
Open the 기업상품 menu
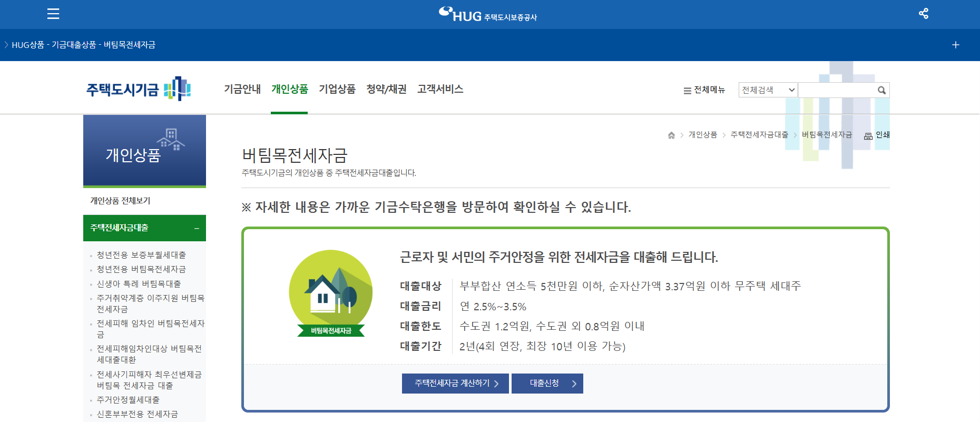pyautogui.click(x=337, y=89)
